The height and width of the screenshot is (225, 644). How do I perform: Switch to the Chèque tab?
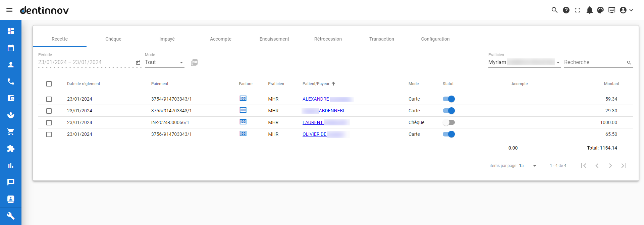pyautogui.click(x=113, y=39)
